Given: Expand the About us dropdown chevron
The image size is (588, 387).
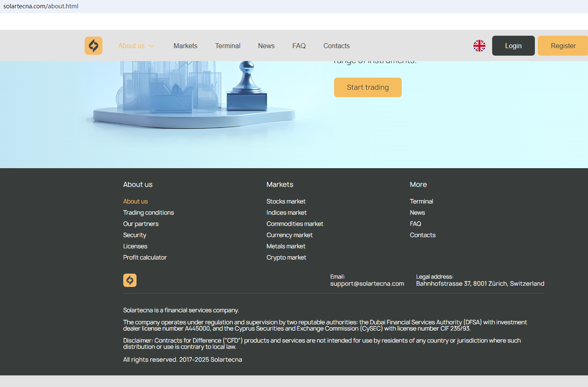Looking at the screenshot, I should [x=152, y=46].
